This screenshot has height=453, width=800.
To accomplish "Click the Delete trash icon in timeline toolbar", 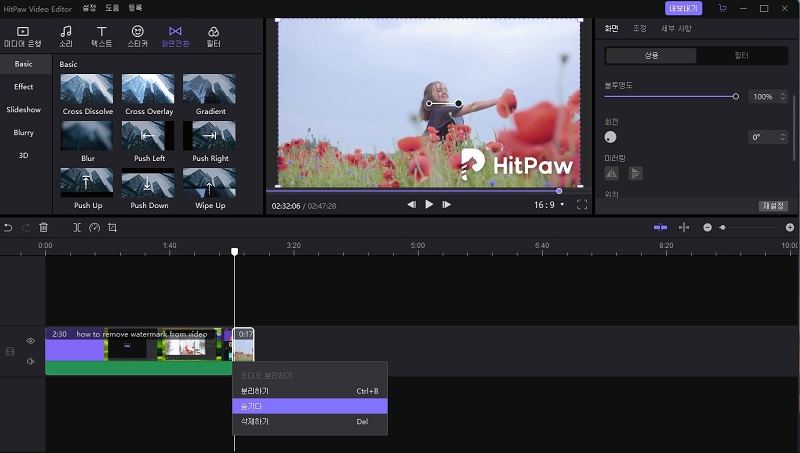I will [43, 228].
